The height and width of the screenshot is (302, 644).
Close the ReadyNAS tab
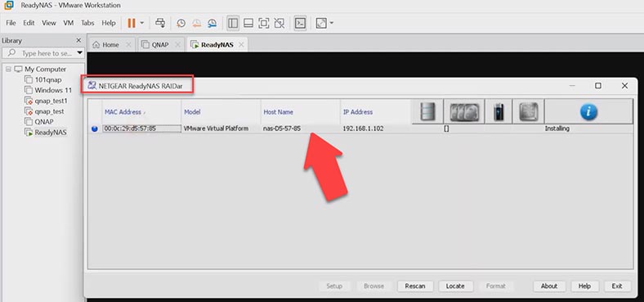(241, 45)
